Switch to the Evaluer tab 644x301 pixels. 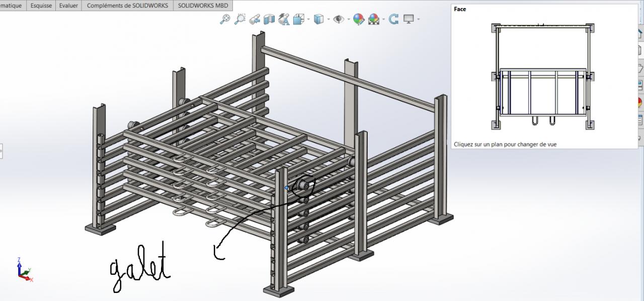(x=68, y=6)
